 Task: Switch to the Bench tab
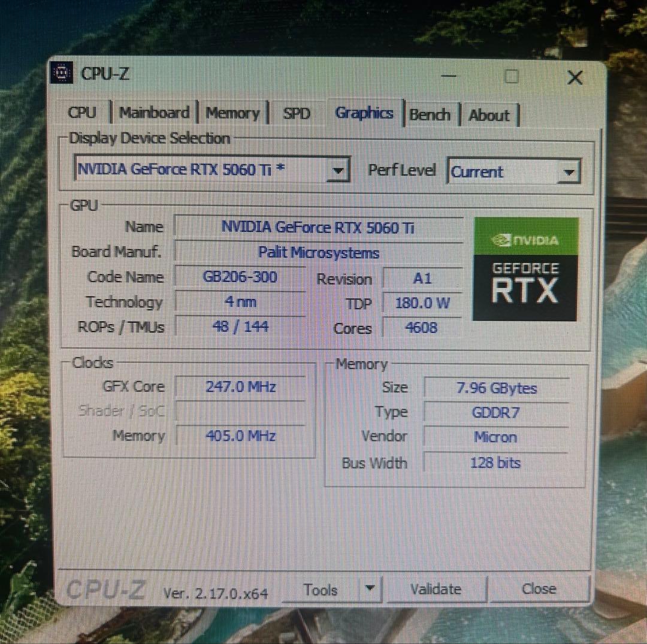[430, 114]
